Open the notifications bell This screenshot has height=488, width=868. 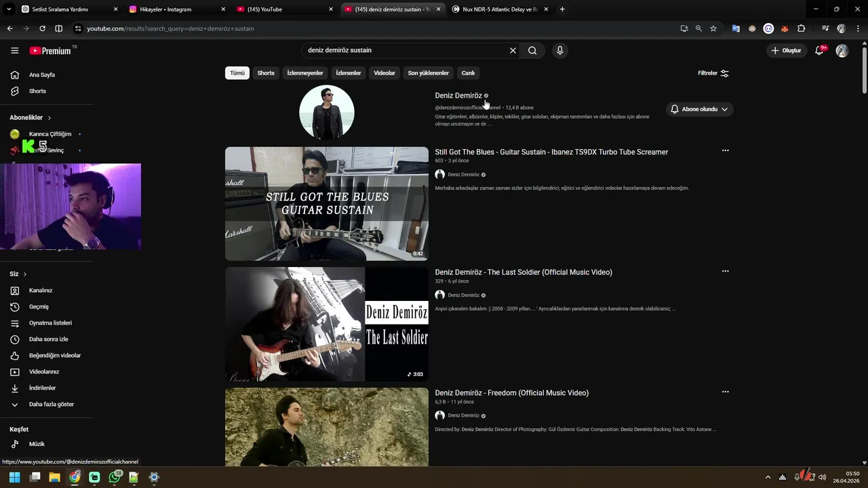point(819,50)
